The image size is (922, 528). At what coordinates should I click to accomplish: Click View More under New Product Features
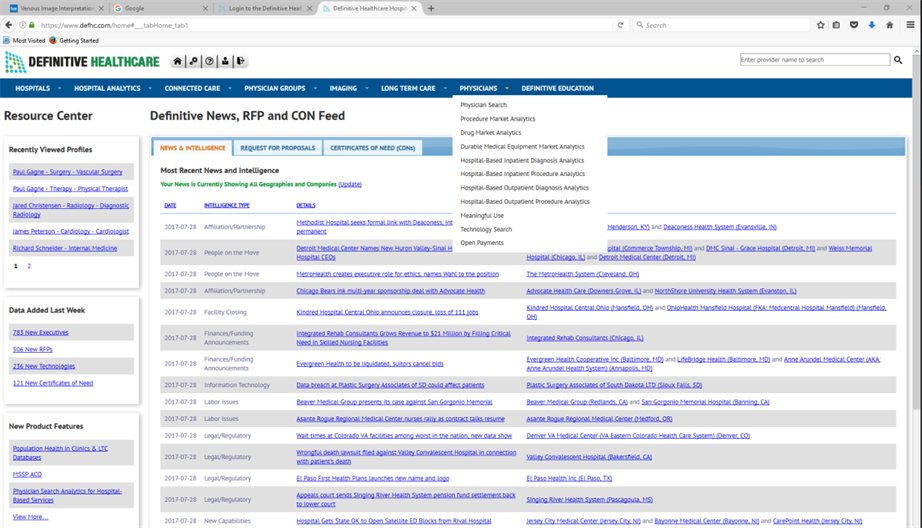[30, 517]
